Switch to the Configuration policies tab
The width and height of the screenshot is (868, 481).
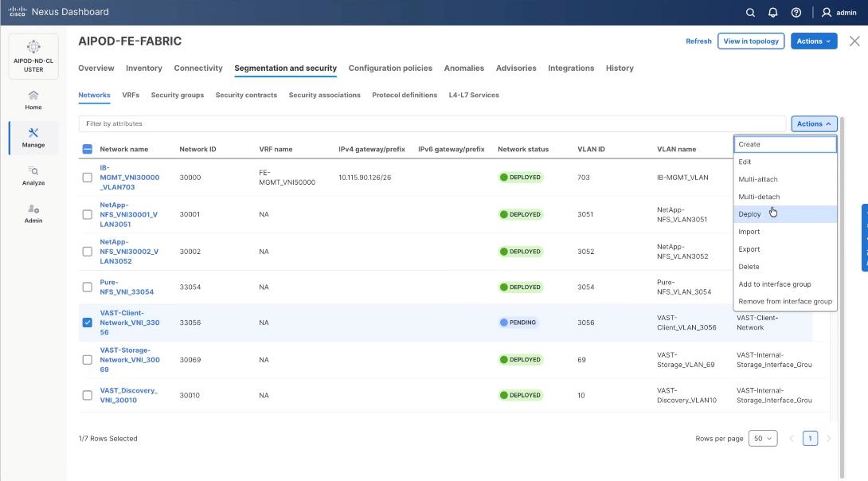tap(390, 68)
